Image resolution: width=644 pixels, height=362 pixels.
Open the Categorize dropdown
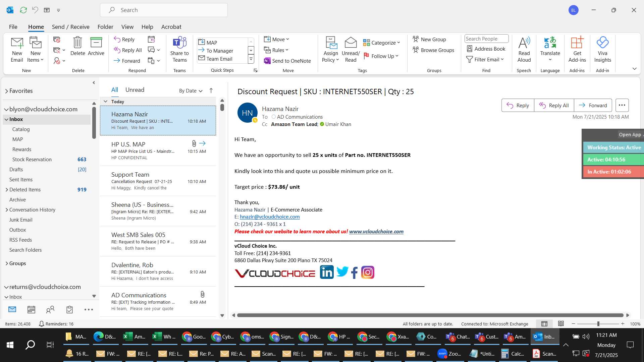(x=382, y=43)
